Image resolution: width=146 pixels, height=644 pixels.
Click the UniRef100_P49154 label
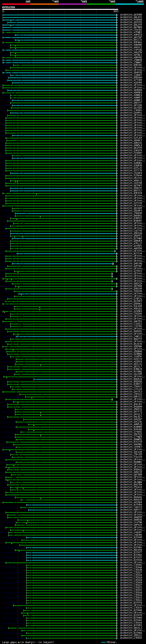click(131, 291)
